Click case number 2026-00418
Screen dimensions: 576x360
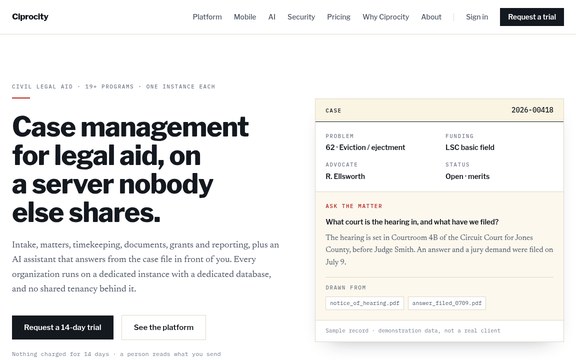point(532,110)
